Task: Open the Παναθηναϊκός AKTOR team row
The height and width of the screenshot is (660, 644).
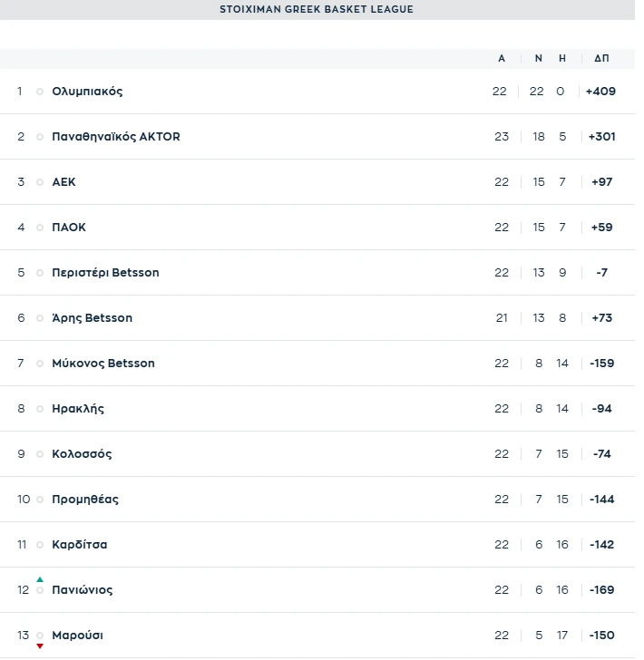Action: pos(116,137)
